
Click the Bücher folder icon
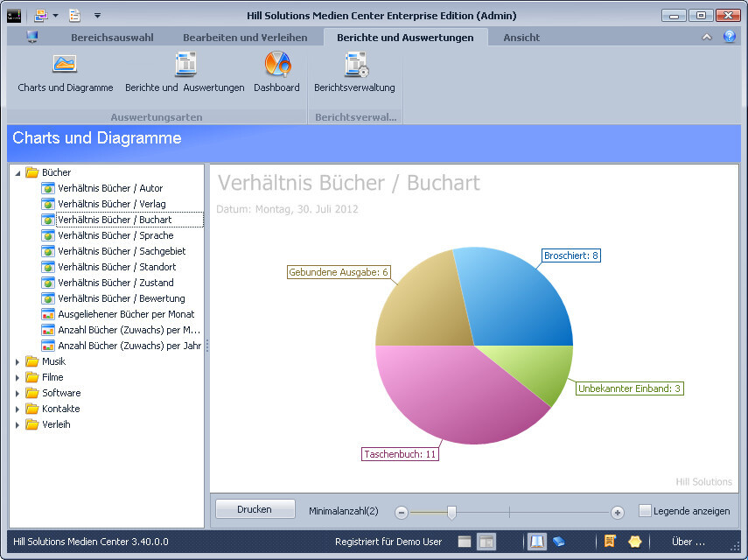click(x=32, y=172)
